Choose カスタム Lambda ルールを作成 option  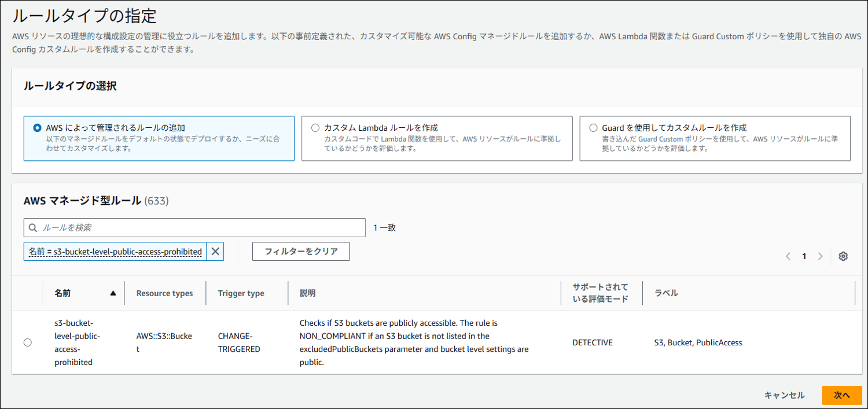315,128
